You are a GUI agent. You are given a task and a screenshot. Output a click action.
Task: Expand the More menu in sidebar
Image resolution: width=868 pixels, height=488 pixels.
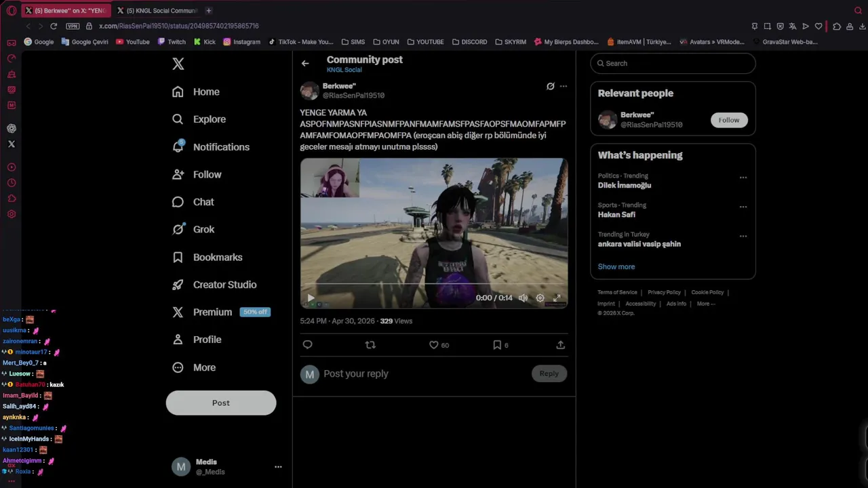(194, 367)
